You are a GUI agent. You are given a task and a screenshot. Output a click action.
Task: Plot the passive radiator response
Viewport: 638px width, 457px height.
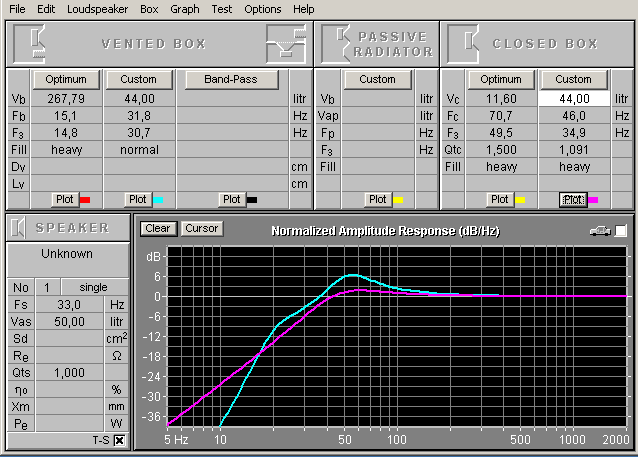(378, 199)
